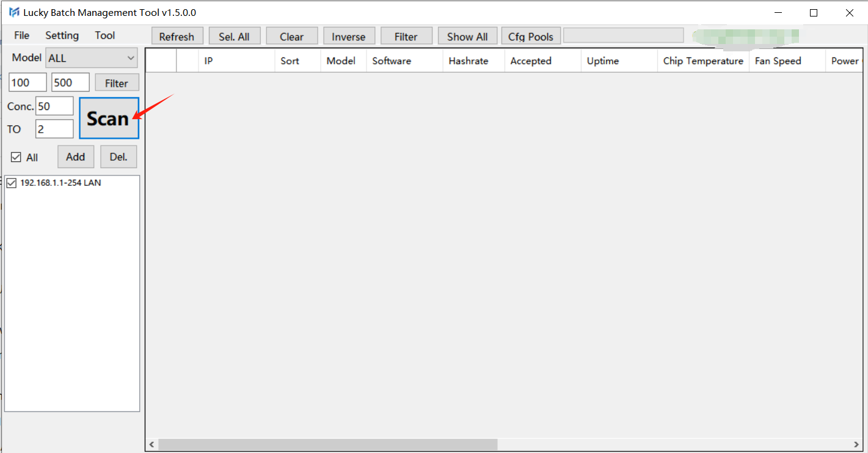868x453 pixels.
Task: Click the Inverse selection button
Action: pos(348,37)
